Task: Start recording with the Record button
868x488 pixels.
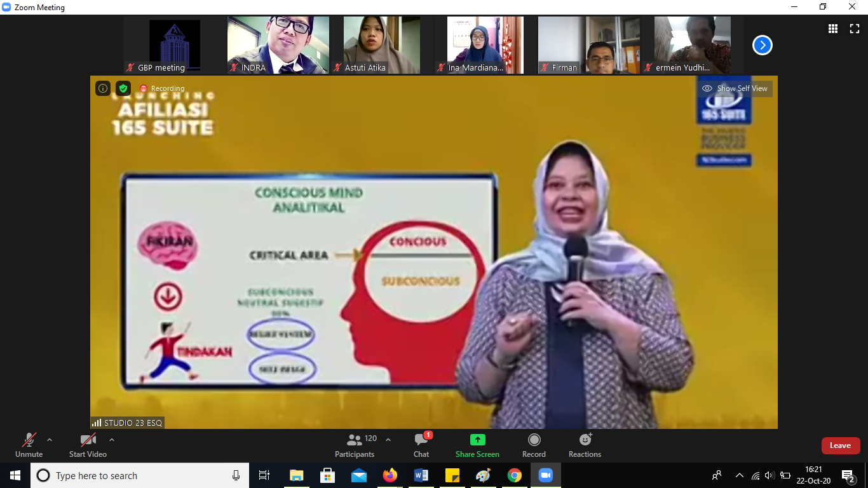Action: pyautogui.click(x=534, y=445)
